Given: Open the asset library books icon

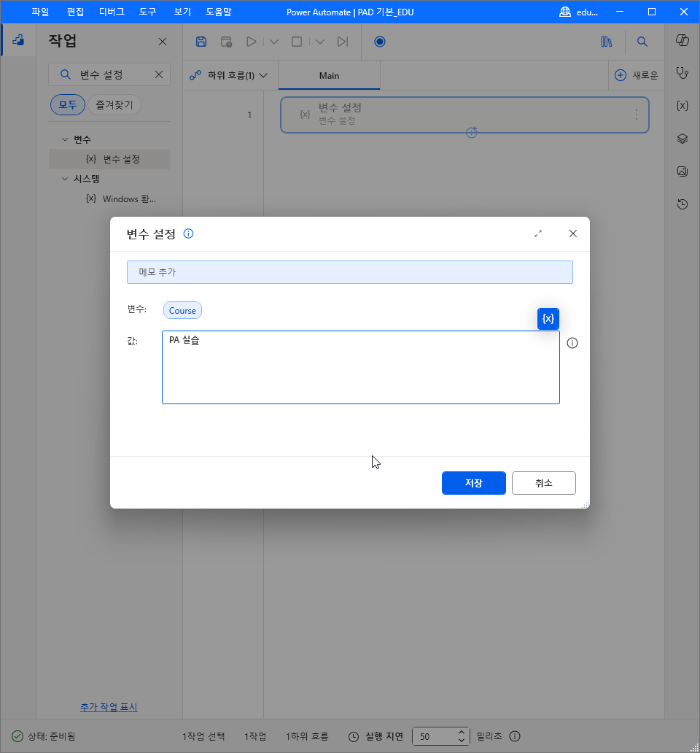Looking at the screenshot, I should [607, 42].
